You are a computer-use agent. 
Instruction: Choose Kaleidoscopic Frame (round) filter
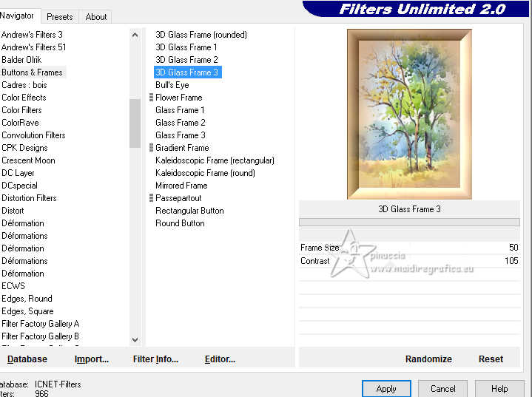click(x=205, y=173)
